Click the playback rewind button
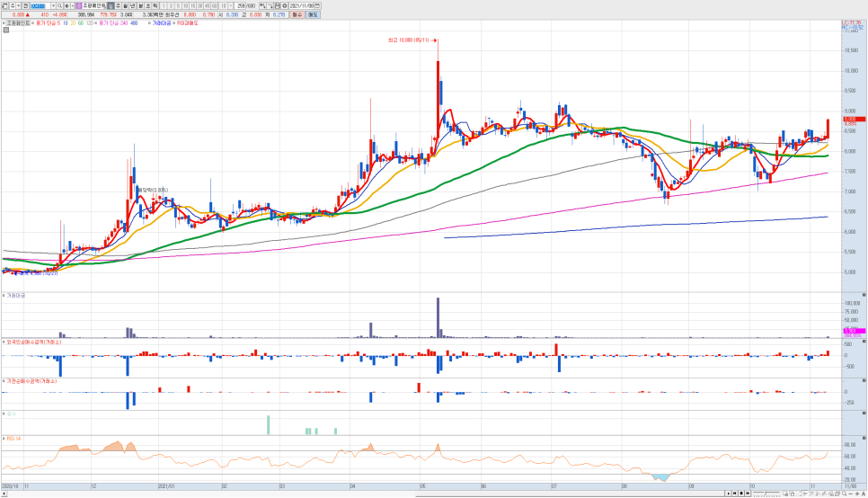Screen dimensions: 868x498 click(735, 494)
